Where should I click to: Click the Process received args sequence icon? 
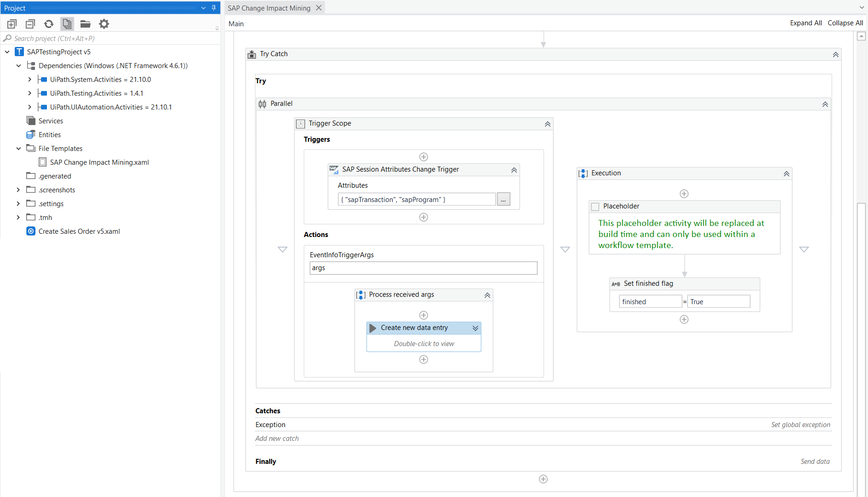tap(361, 295)
